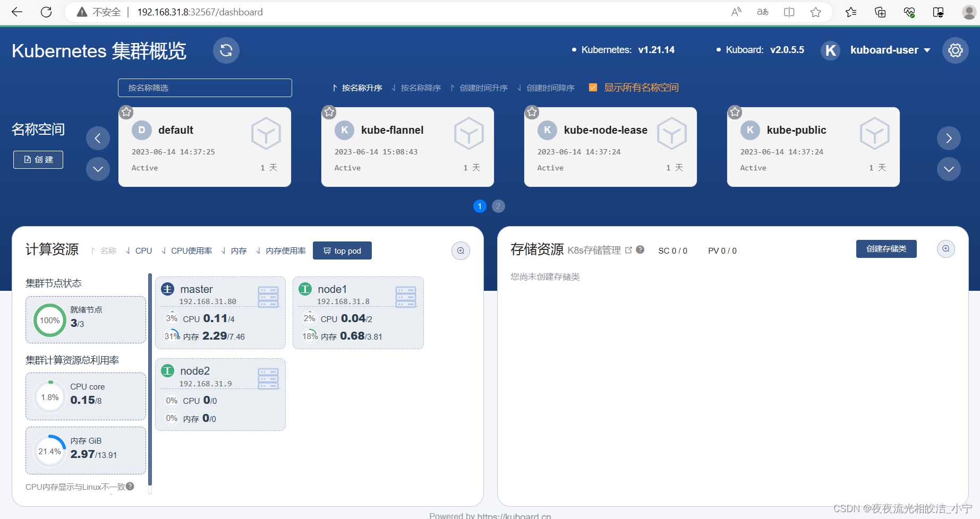Click node1 server icon
Viewport: 980px width, 519px height.
click(406, 297)
